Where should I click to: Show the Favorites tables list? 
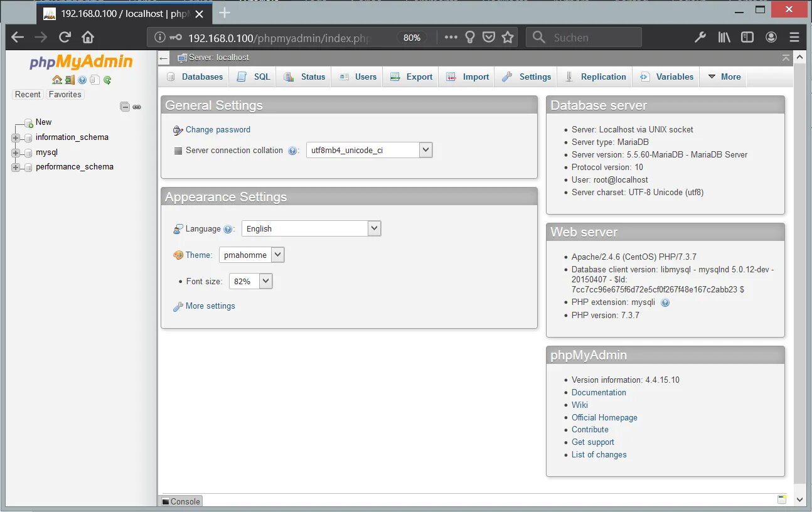pos(65,95)
